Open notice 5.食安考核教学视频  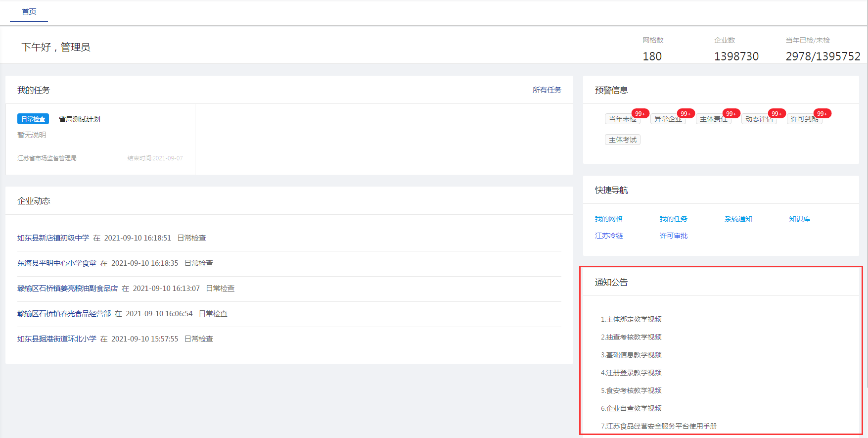631,390
